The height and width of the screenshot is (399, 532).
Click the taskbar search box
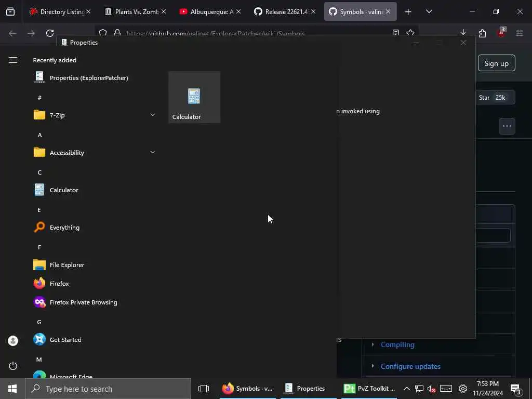coord(108,389)
